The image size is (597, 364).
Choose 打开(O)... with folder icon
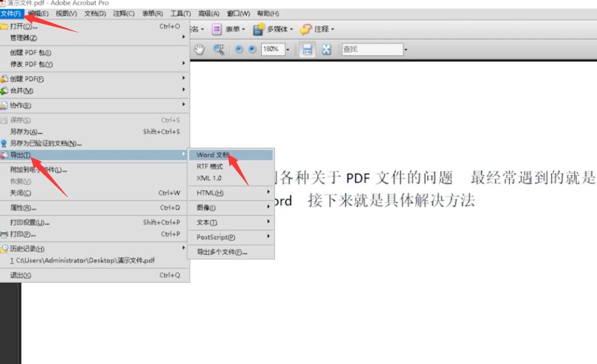click(95, 26)
